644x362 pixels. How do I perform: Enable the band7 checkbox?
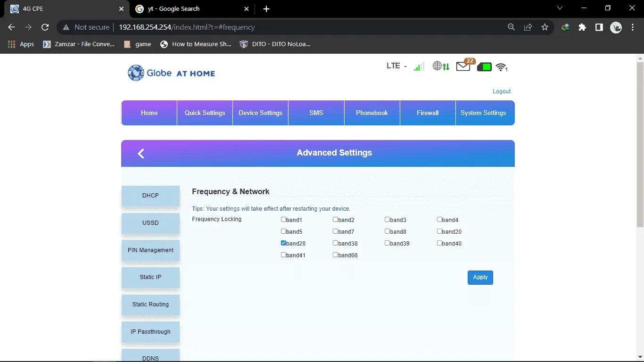(x=335, y=231)
